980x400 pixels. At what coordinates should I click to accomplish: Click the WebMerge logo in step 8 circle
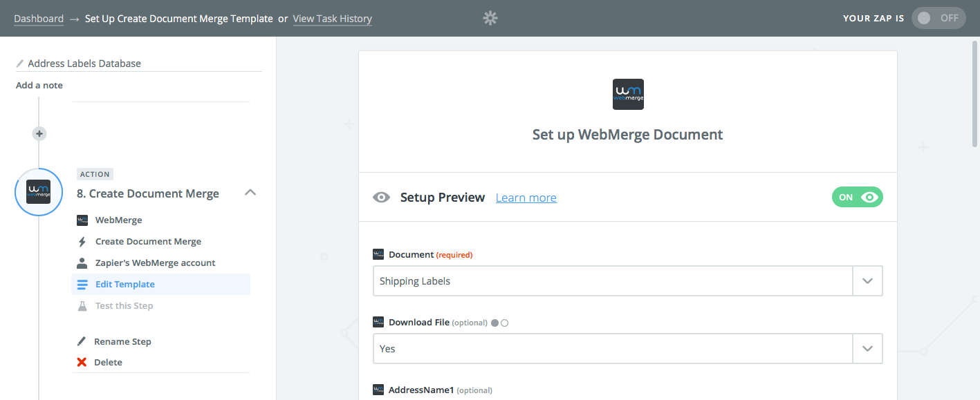point(39,192)
